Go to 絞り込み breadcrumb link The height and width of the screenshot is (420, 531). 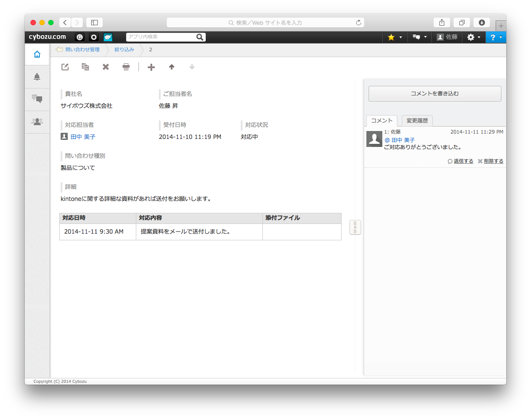[124, 50]
